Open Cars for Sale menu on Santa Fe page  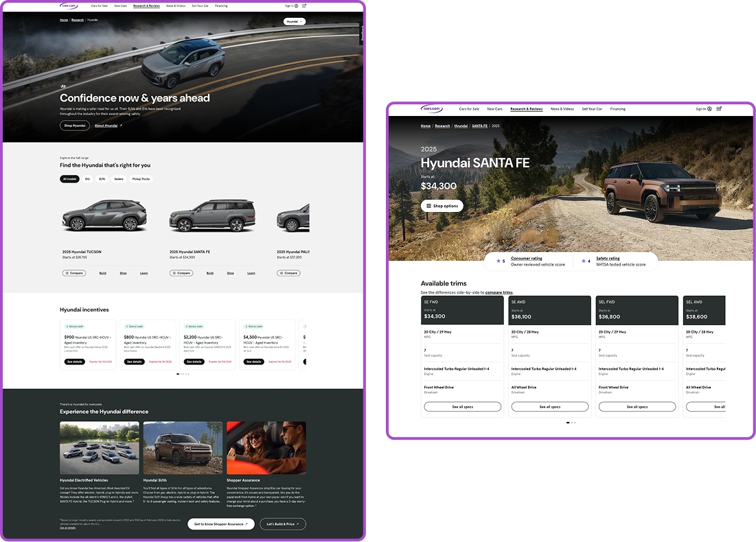(469, 109)
